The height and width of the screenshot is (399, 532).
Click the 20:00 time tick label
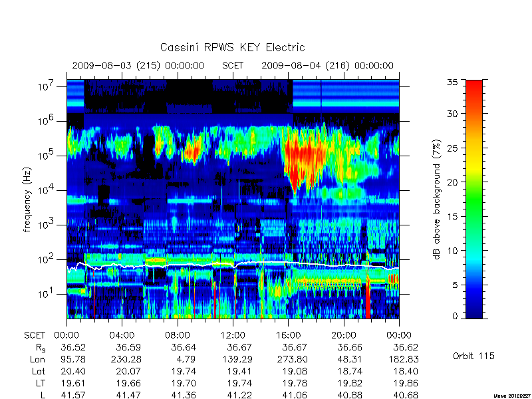(x=344, y=335)
